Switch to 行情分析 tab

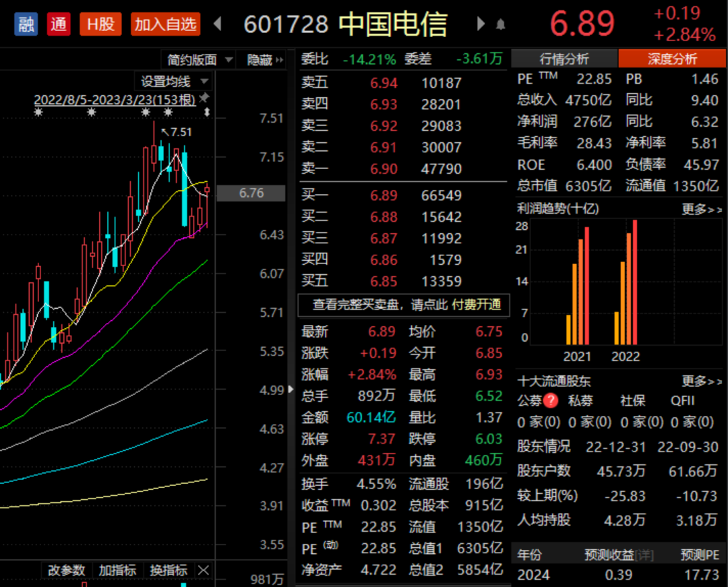click(x=564, y=59)
